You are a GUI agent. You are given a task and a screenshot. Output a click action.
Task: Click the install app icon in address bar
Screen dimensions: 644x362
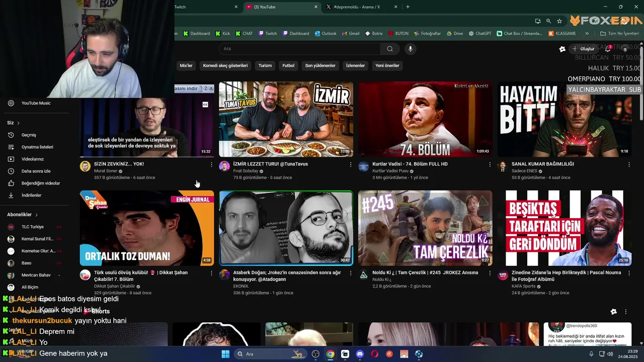[538, 21]
